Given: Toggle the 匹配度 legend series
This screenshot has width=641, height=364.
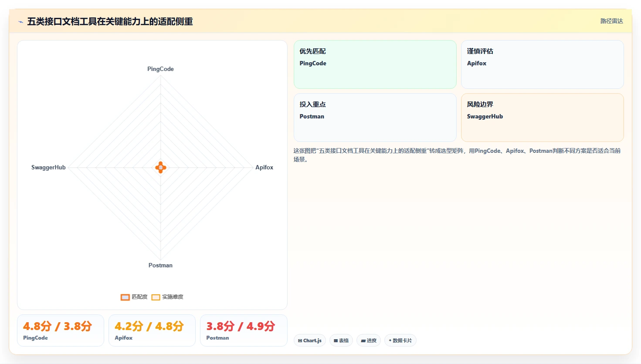Looking at the screenshot, I should (134, 297).
